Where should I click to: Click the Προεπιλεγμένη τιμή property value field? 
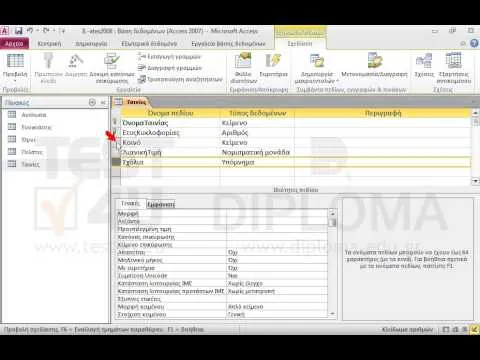pos(277,229)
